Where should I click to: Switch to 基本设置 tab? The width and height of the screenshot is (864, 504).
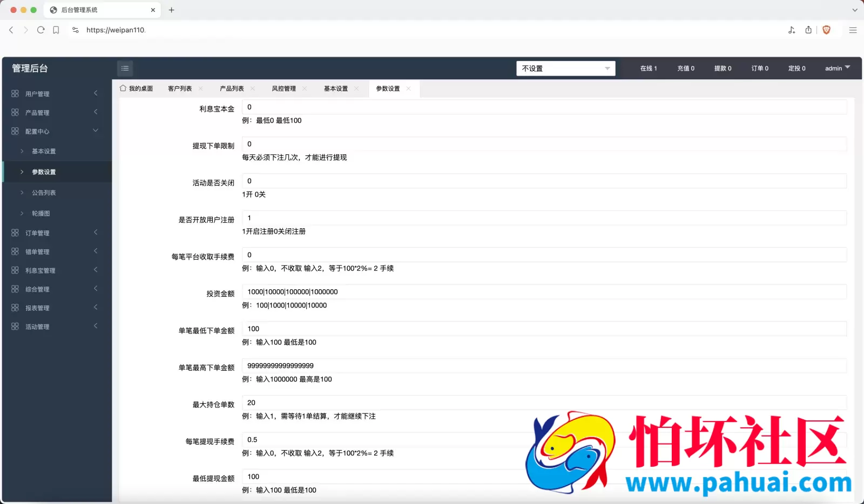tap(335, 88)
